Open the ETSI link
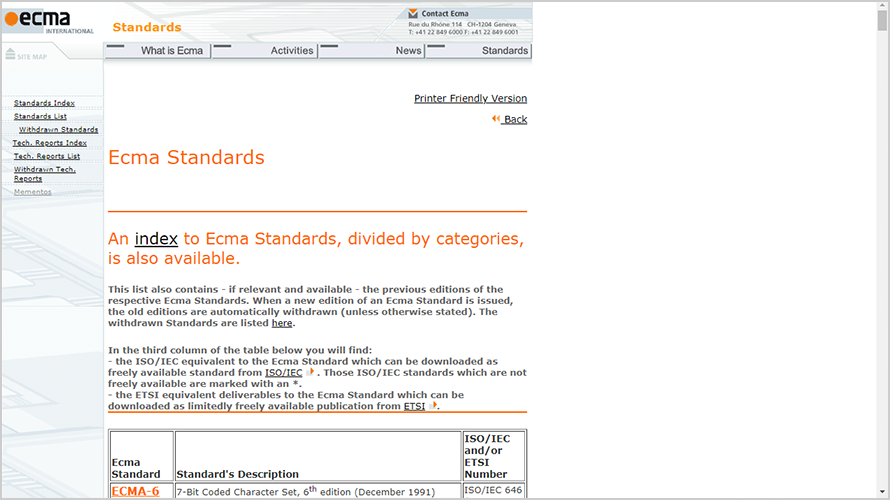Viewport: 890px width, 500px height. pos(414,406)
